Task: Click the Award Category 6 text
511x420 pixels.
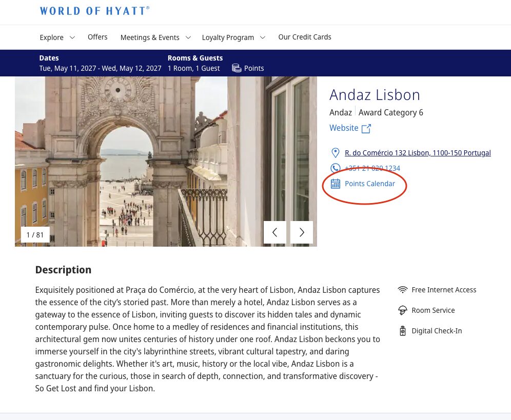Action: click(x=391, y=112)
